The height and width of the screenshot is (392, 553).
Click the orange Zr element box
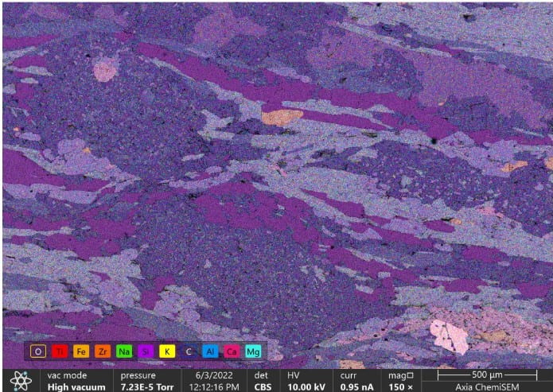[103, 351]
